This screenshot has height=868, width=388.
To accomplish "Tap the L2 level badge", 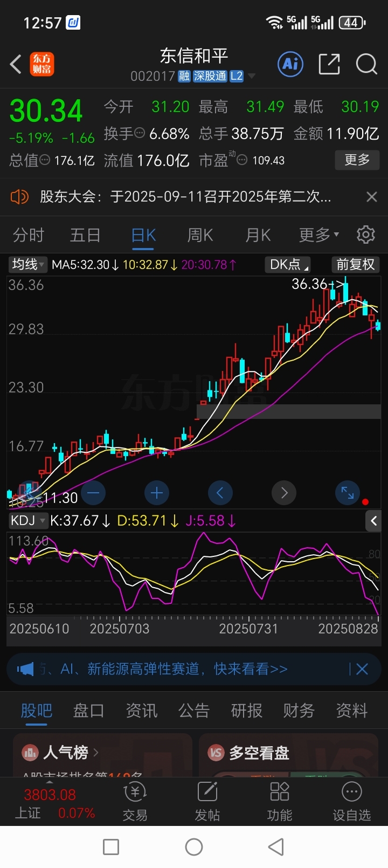I will click(x=237, y=76).
